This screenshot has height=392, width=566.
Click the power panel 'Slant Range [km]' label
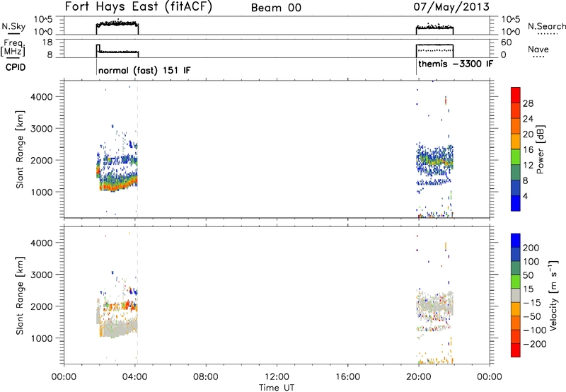pyautogui.click(x=20, y=149)
